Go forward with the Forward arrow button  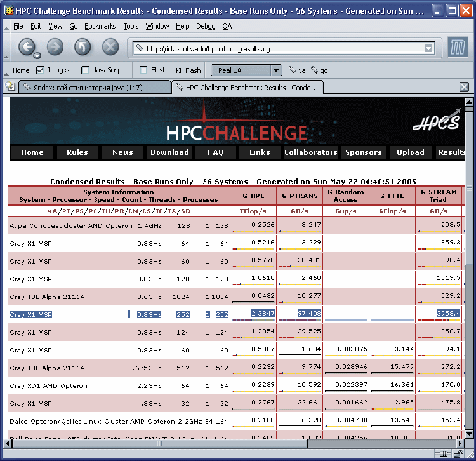coord(55,47)
